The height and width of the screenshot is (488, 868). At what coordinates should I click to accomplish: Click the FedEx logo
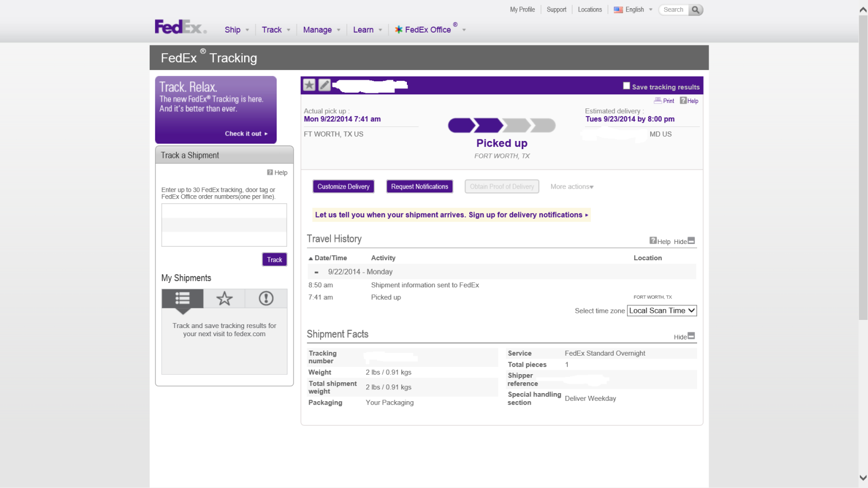click(180, 27)
